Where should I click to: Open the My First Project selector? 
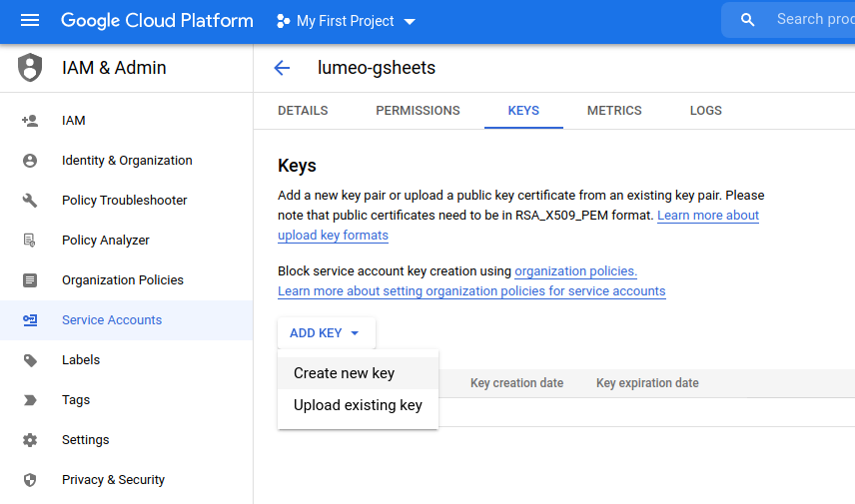(x=346, y=21)
